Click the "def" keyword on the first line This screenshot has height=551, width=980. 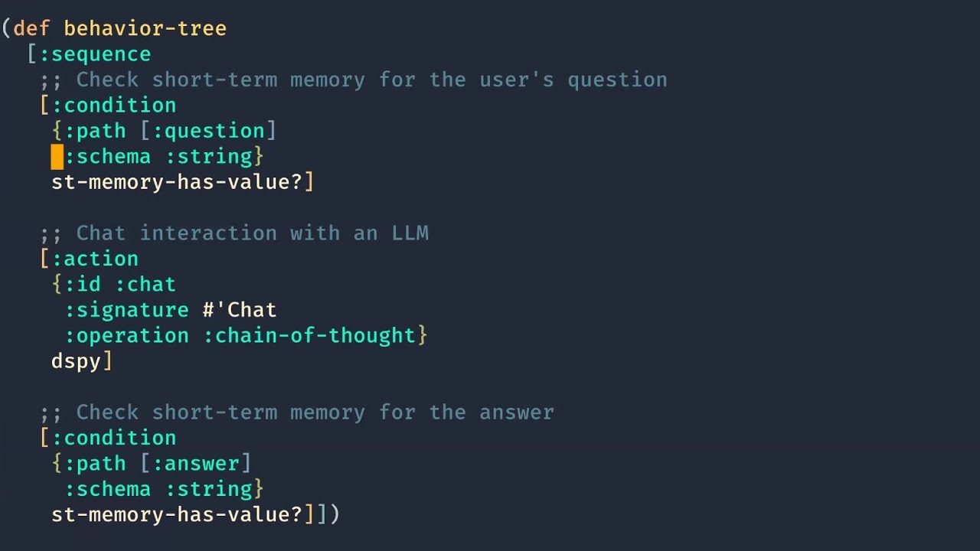[31, 29]
